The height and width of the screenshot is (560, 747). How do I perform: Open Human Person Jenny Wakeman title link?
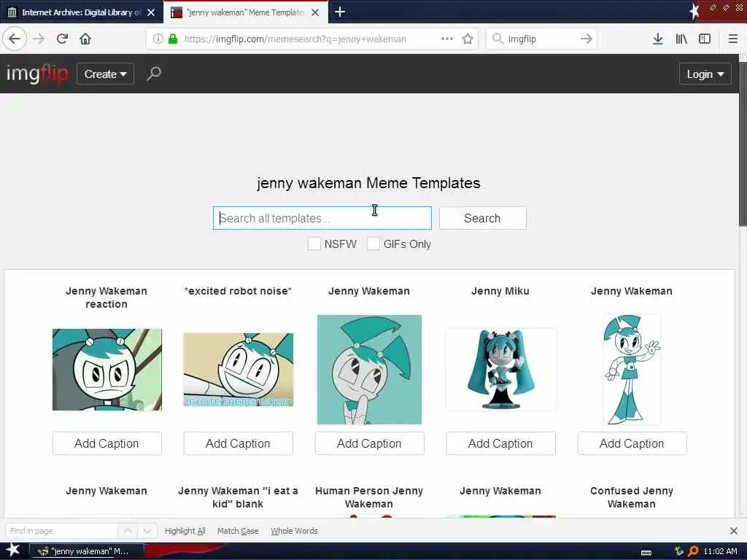point(369,497)
